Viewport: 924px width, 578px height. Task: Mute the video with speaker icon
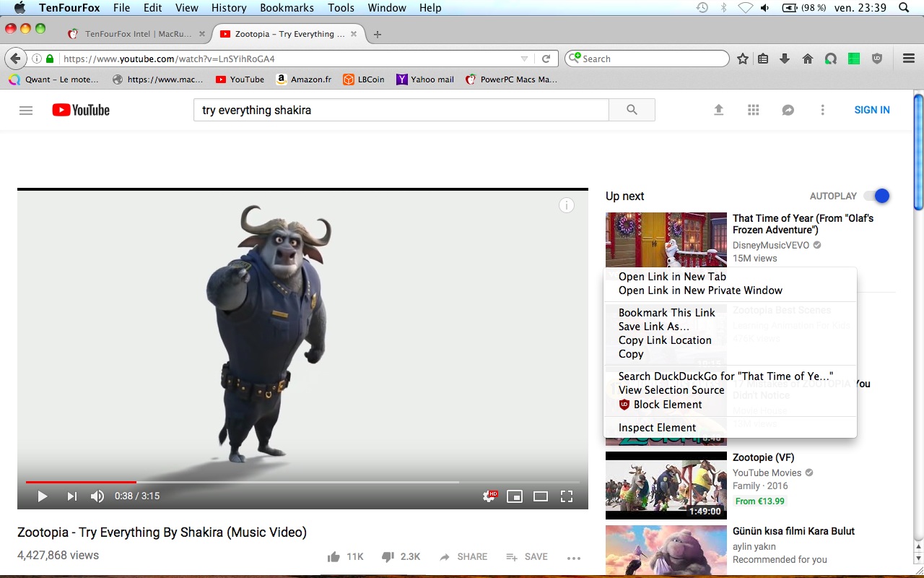click(97, 496)
